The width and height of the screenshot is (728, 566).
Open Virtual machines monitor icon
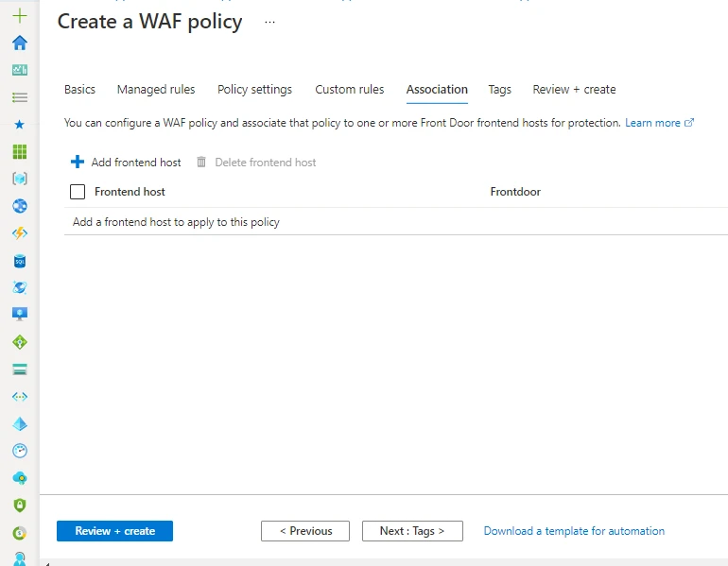(20, 314)
